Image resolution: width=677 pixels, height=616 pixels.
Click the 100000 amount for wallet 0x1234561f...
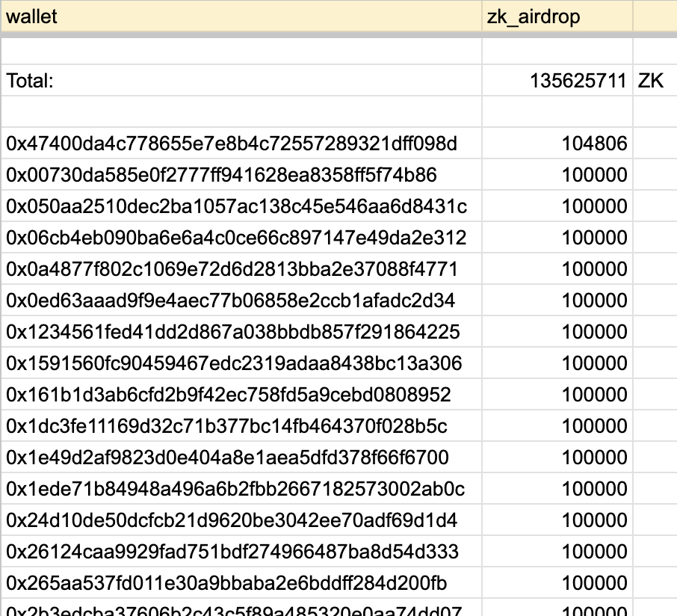(557, 332)
